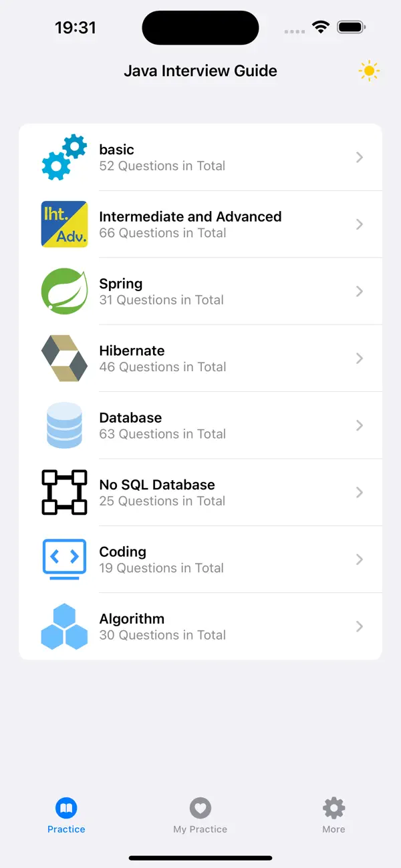
Task: Tap the Coding code-screen icon
Action: [x=64, y=560]
